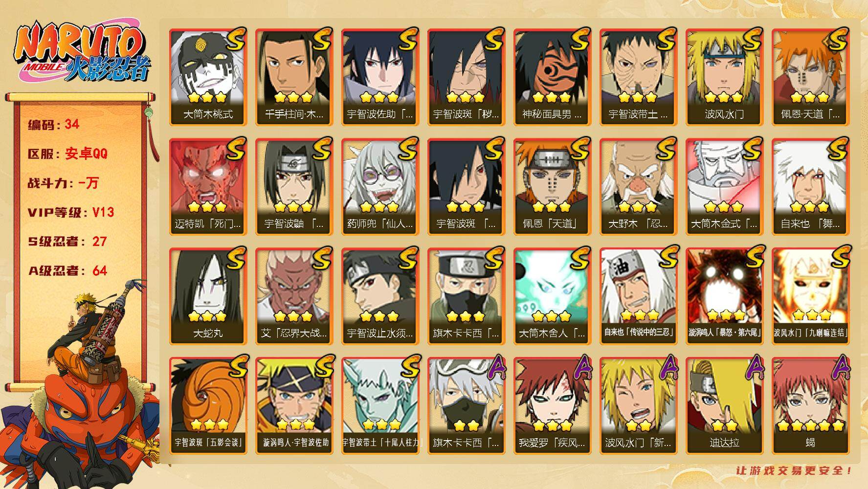Click the 漩涡鸣人·宇智波佐助 card
Image resolution: width=868 pixels, height=489 pixels.
pyautogui.click(x=294, y=406)
